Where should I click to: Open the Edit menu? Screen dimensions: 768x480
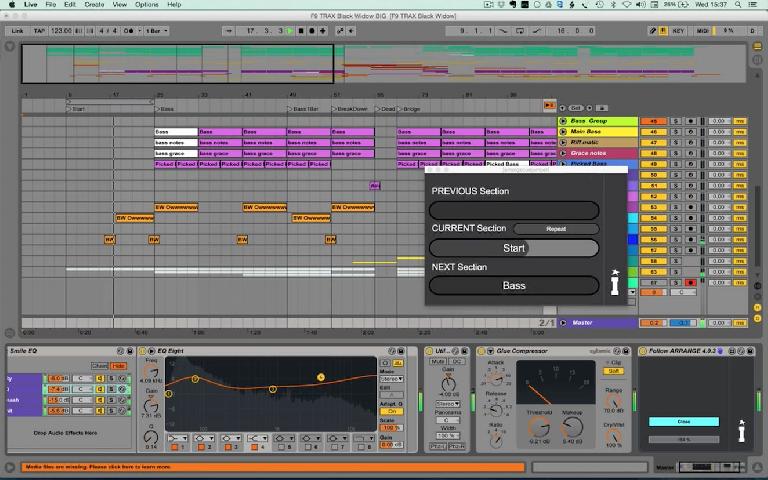pos(70,4)
